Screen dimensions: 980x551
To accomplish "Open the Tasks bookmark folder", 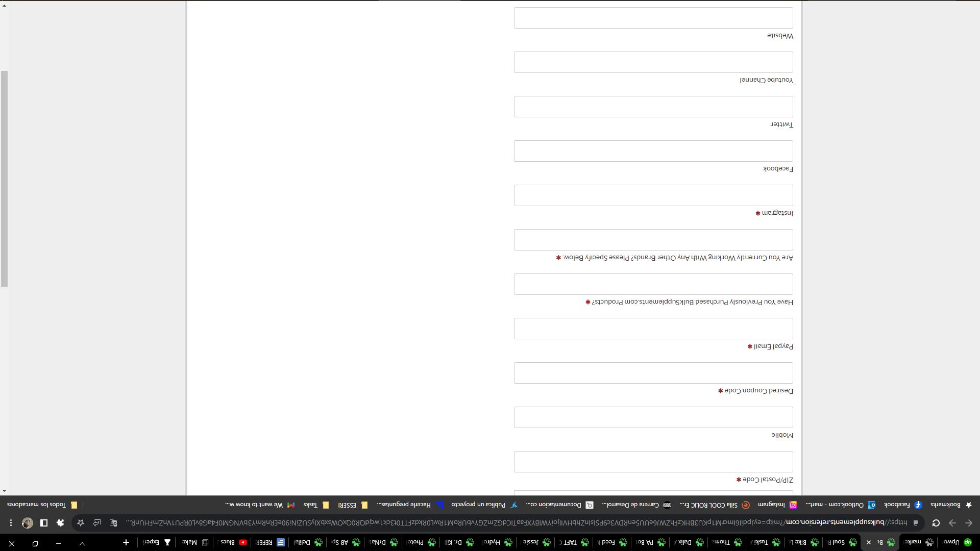I will pyautogui.click(x=316, y=505).
